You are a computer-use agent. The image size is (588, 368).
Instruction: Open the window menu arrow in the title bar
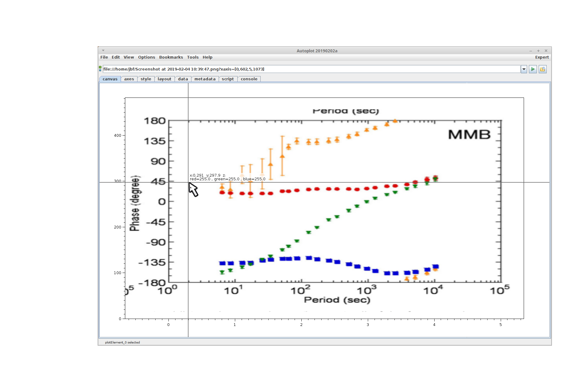pyautogui.click(x=103, y=51)
